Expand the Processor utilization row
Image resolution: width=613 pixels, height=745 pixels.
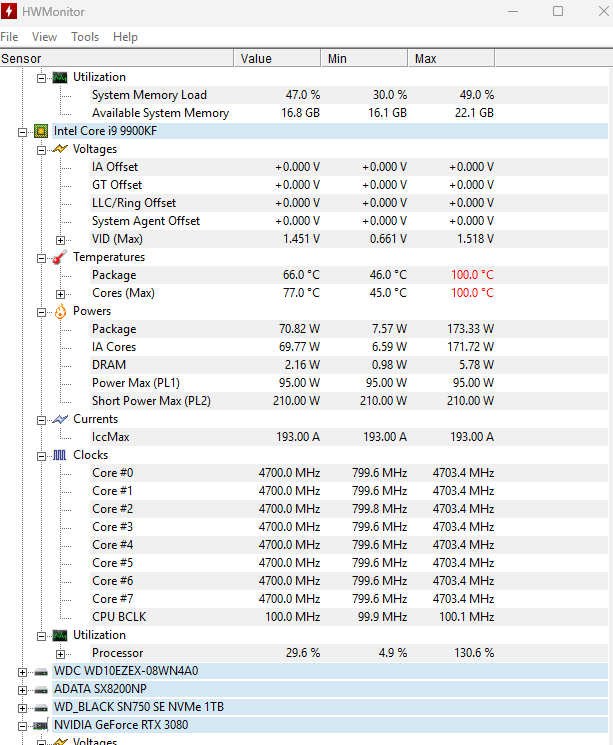[60, 654]
